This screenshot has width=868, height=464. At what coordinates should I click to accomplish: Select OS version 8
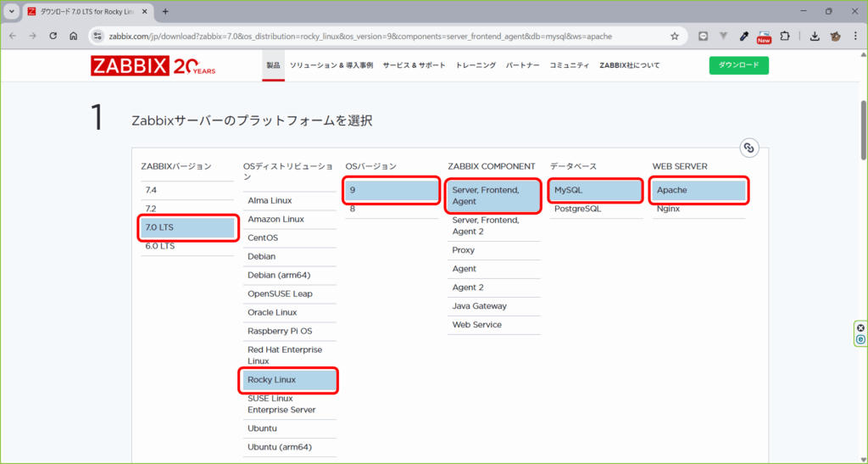pos(392,209)
